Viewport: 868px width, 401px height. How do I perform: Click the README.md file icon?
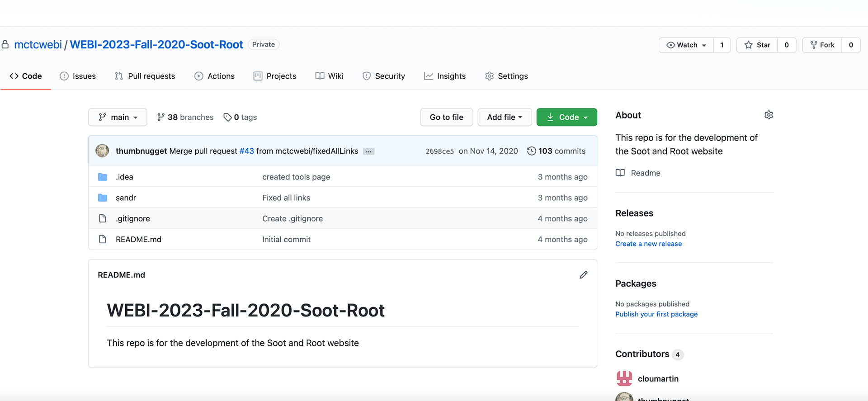103,239
